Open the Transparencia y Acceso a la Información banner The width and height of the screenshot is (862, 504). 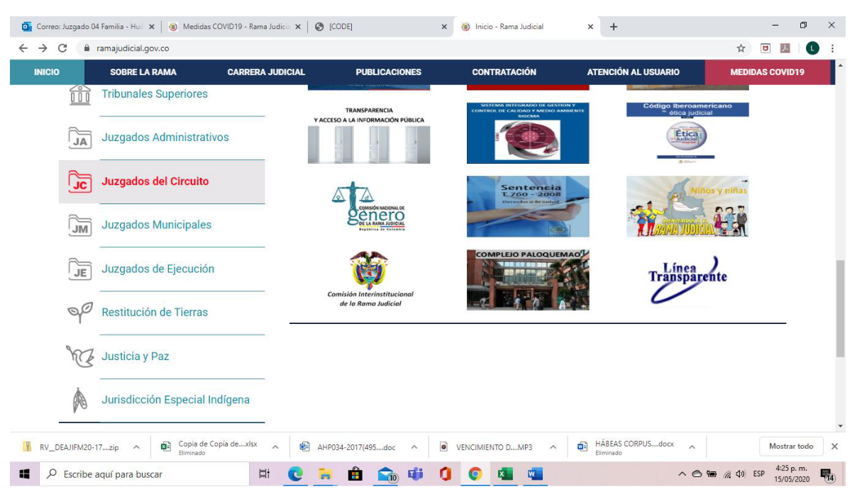coord(368,133)
